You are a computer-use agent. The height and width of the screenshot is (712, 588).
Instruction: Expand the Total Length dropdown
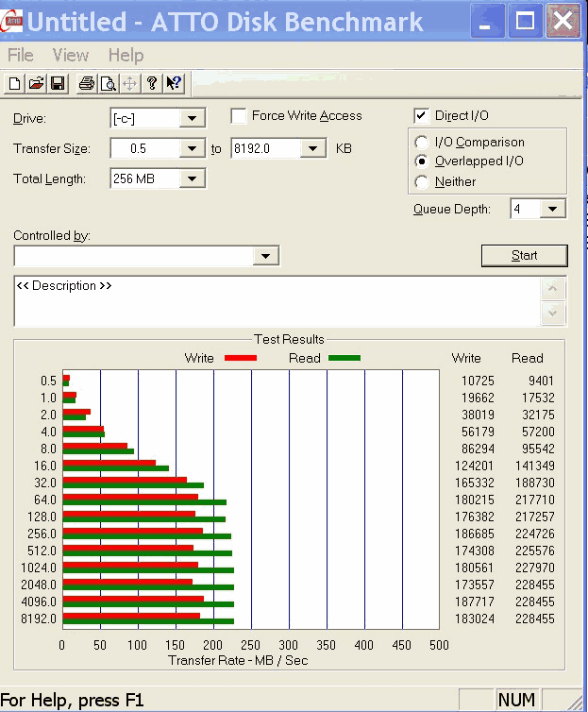coord(193,178)
